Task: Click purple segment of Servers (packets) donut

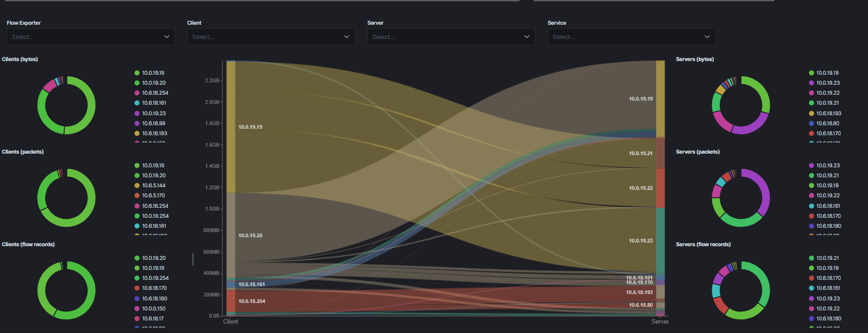Action: (765, 192)
